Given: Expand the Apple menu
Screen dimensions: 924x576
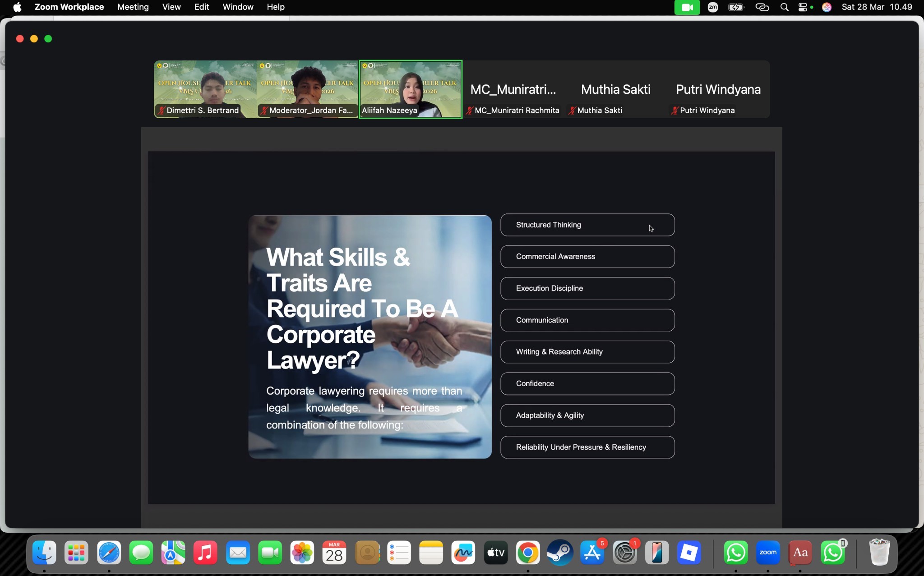Looking at the screenshot, I should [x=17, y=7].
